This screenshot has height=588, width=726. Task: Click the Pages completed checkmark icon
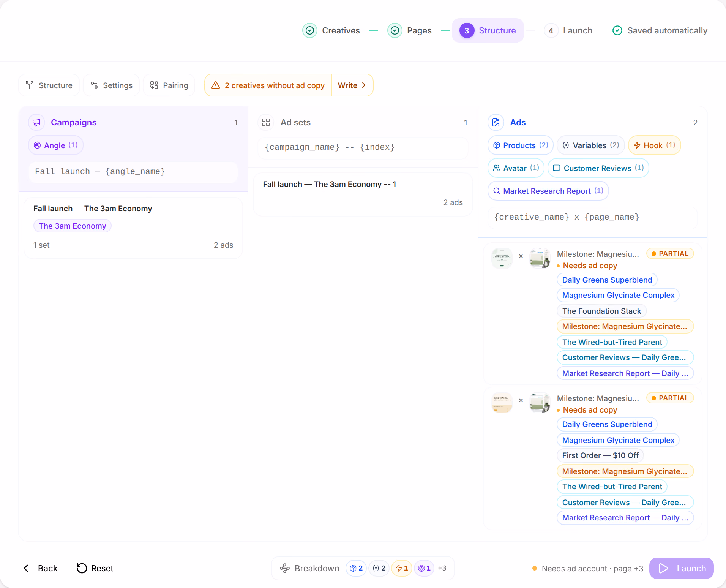pos(395,30)
